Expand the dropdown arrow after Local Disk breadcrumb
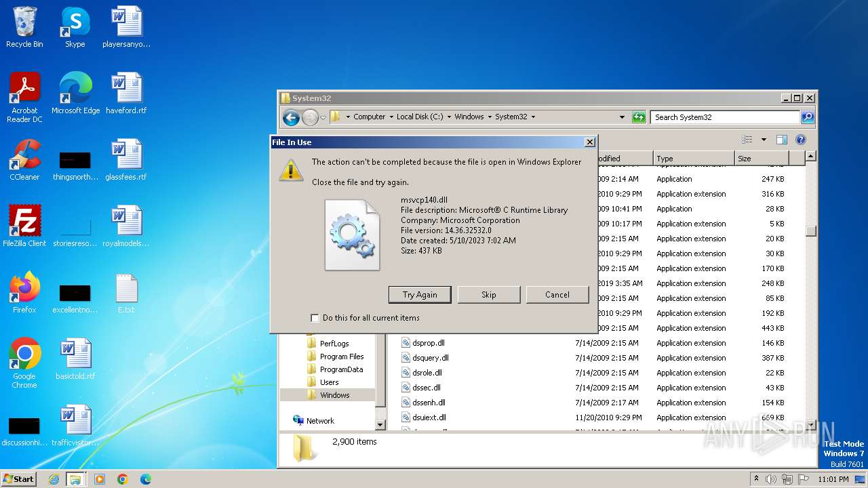The width and height of the screenshot is (868, 488). pyautogui.click(x=449, y=117)
